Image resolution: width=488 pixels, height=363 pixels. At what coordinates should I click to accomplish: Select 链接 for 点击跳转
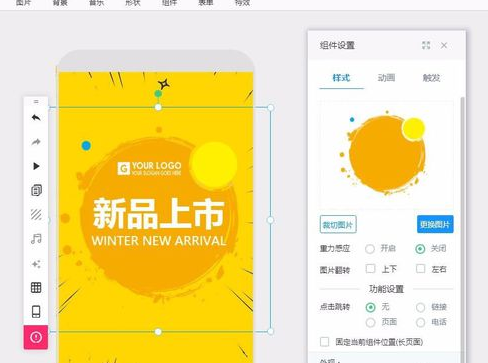pyautogui.click(x=421, y=307)
